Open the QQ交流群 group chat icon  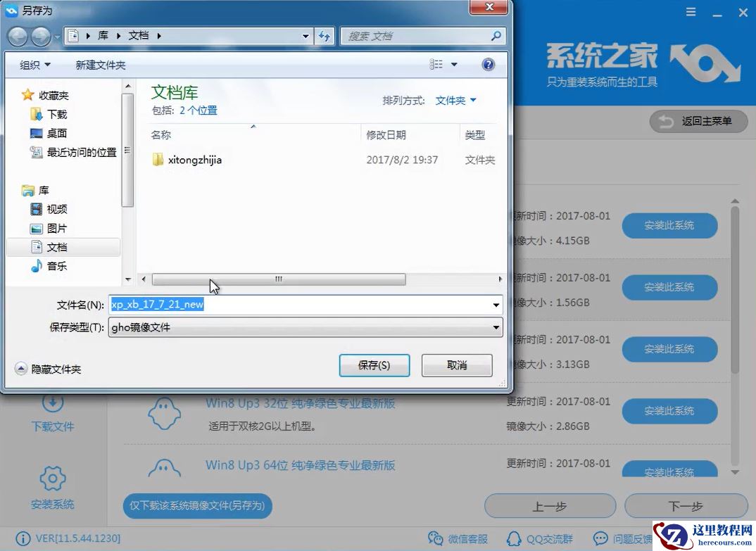coord(513,538)
